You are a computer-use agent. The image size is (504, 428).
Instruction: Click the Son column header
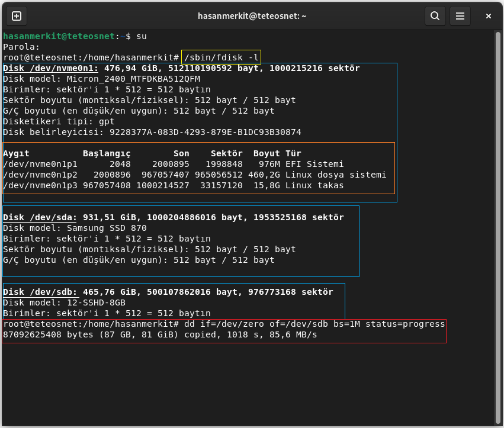[x=181, y=153]
